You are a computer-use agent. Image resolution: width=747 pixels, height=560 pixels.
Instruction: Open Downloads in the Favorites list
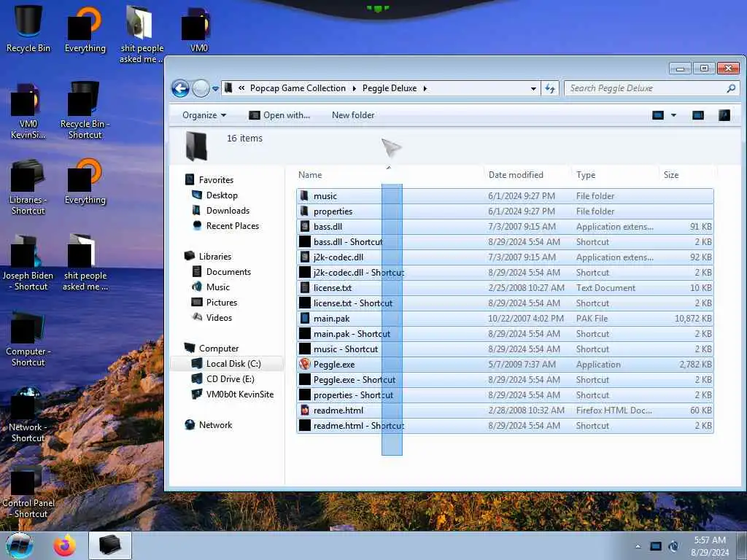point(228,211)
